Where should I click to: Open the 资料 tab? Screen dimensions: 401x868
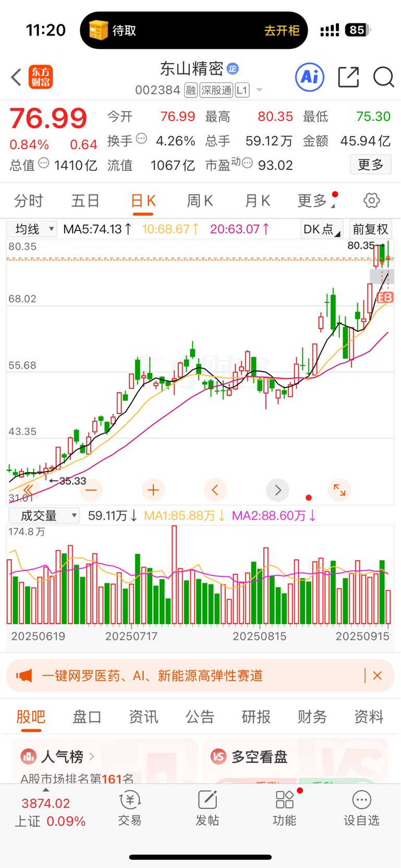tap(369, 717)
